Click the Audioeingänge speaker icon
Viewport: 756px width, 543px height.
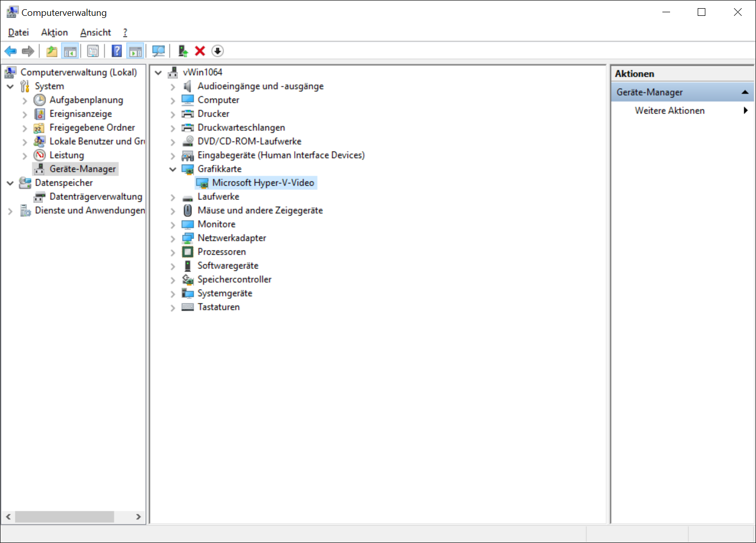tap(188, 86)
